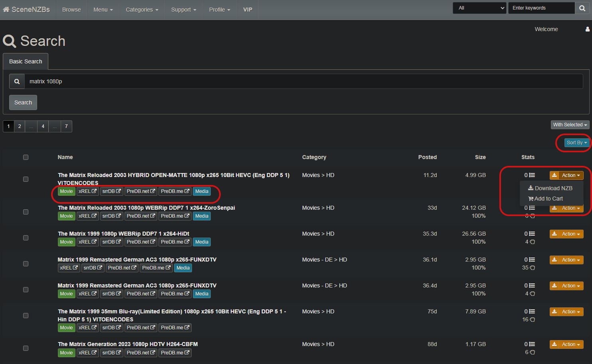
Task: Click Media tag for Matrix Reloaded HYBRID OPEN-MATTE
Action: point(202,191)
